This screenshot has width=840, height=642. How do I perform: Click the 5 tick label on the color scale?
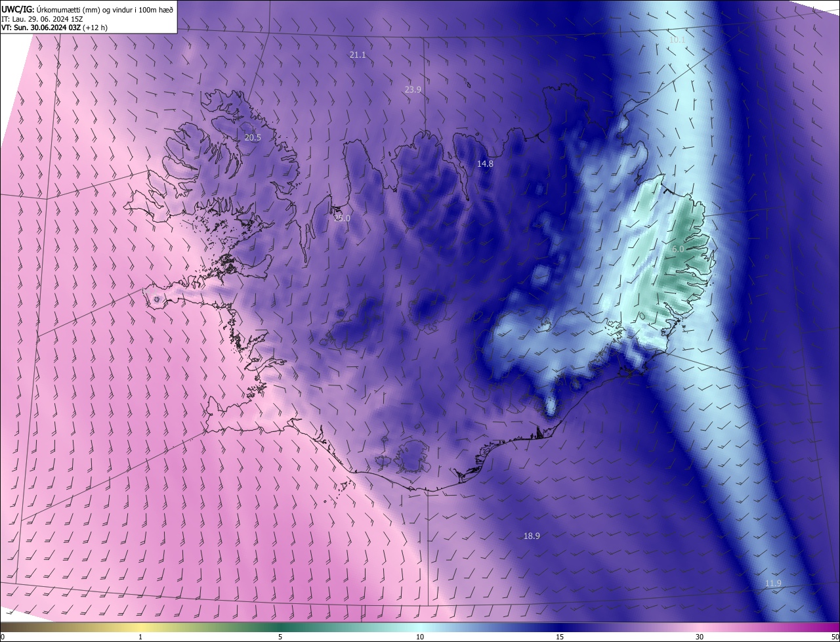coord(280,637)
